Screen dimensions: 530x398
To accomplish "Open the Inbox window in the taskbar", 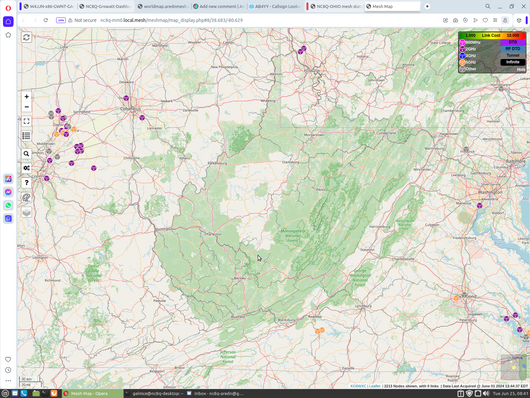I will (x=215, y=394).
